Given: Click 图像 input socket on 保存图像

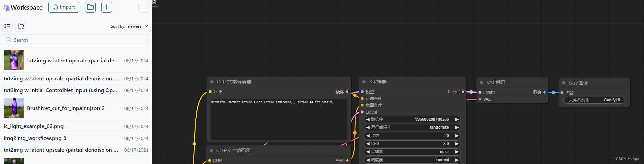Looking at the screenshot, I should coord(562,93).
